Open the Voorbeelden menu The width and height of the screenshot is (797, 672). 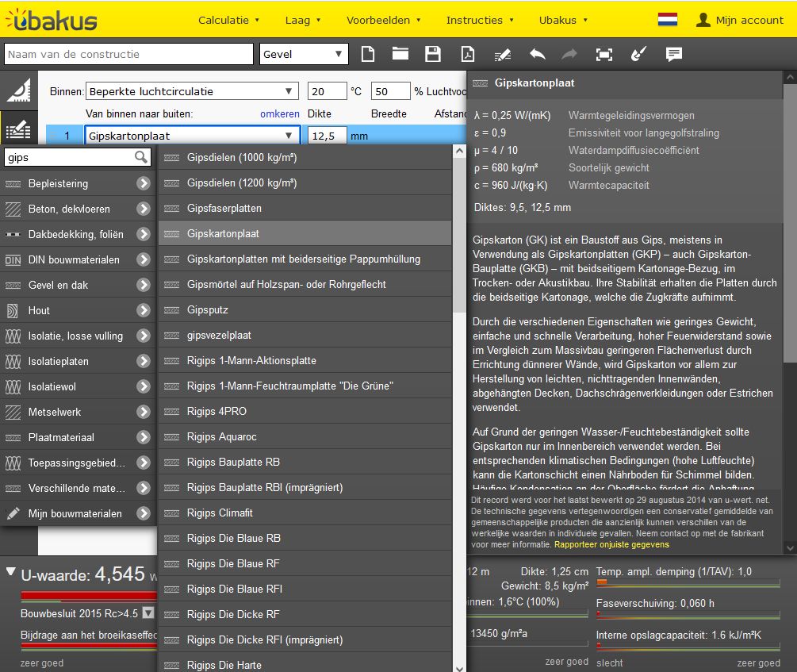pos(383,20)
